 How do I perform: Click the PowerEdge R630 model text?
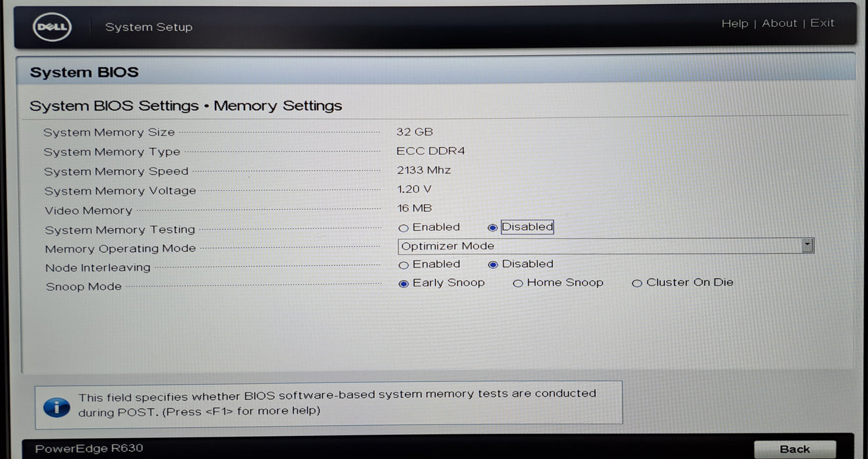[x=89, y=449]
